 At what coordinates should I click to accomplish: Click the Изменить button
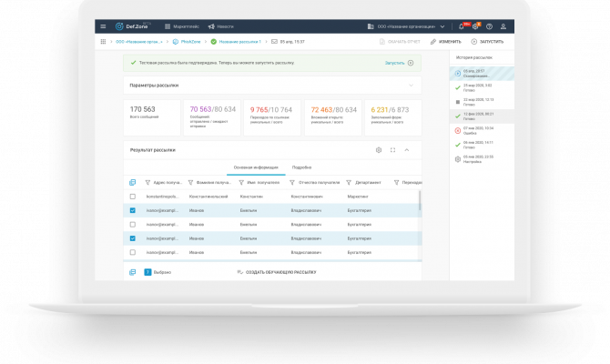click(446, 42)
